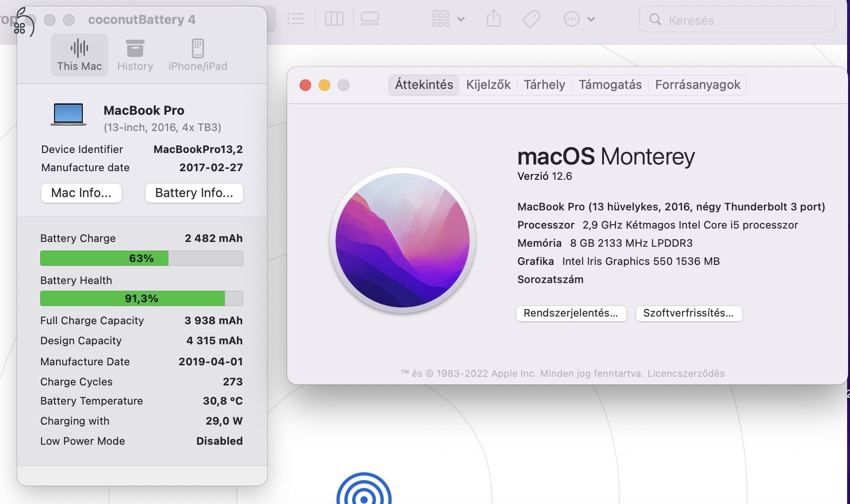Switch to the Kijelzők tab
This screenshot has width=850, height=504.
tap(488, 85)
